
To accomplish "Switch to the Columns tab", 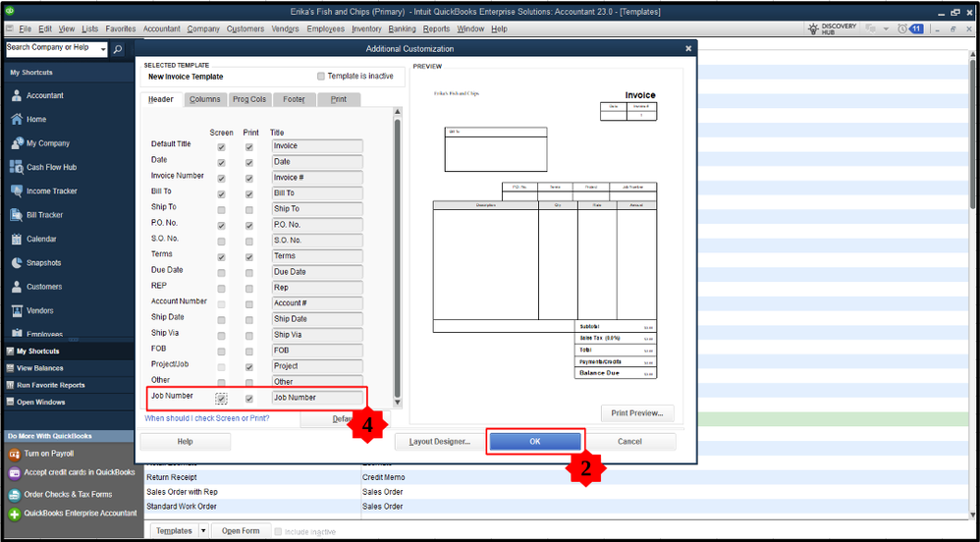I will 205,99.
